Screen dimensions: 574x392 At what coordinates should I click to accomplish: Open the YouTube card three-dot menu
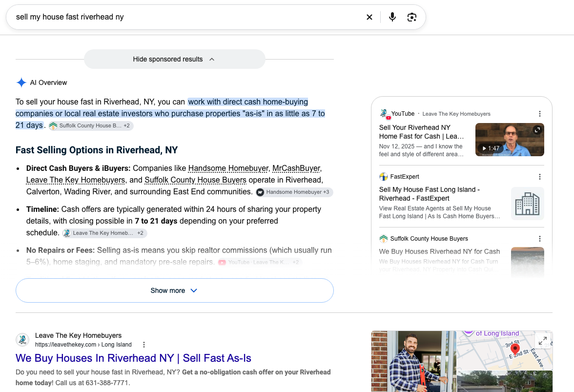coord(540,114)
